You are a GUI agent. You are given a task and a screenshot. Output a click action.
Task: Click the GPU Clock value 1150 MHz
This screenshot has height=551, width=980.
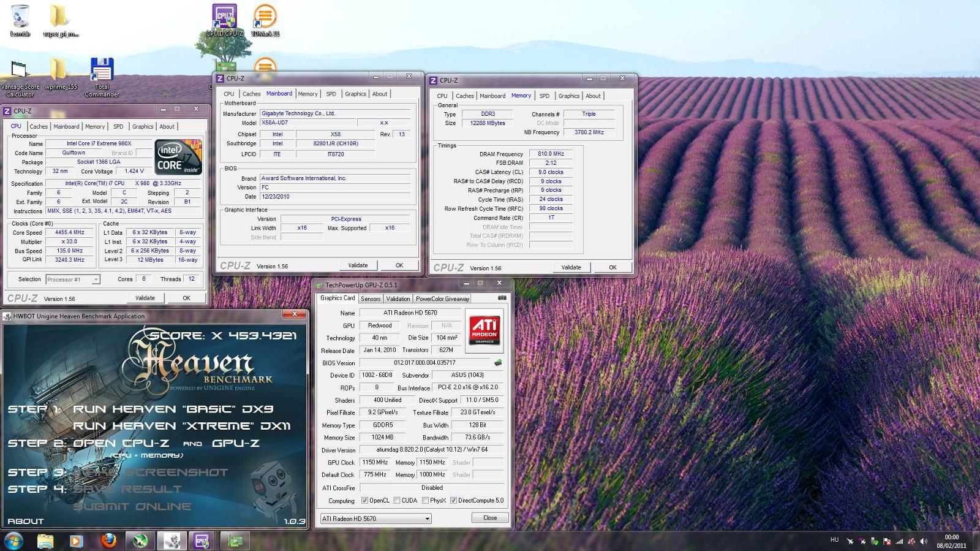(x=375, y=462)
